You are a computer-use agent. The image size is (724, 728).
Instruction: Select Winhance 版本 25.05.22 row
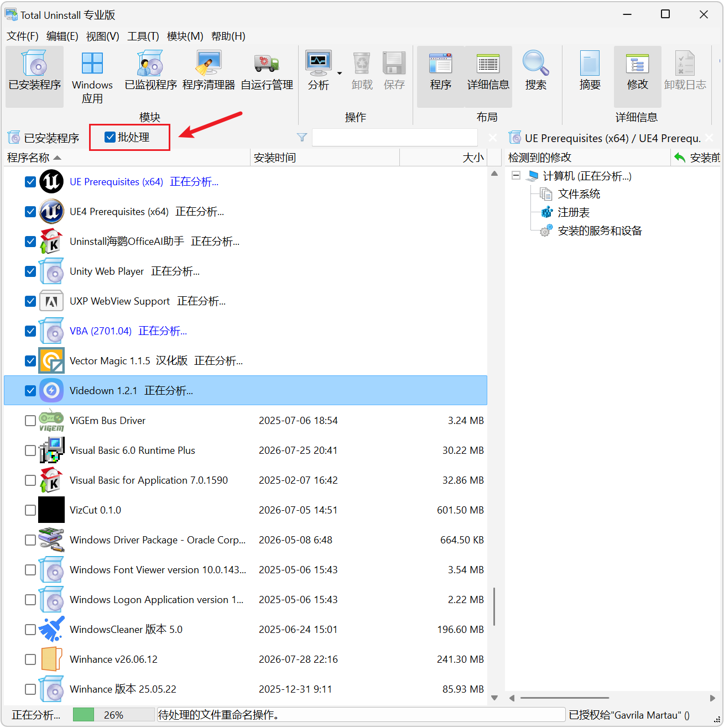[x=245, y=689]
